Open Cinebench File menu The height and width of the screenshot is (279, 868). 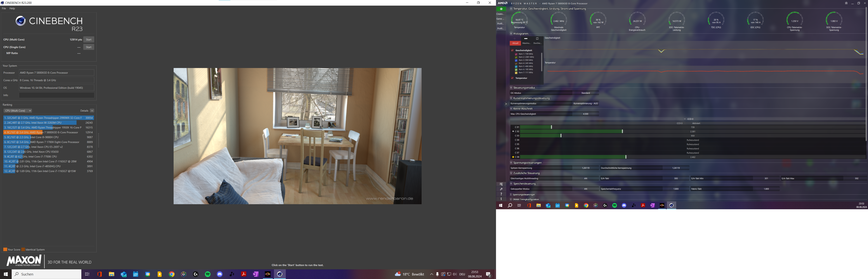[x=4, y=8]
